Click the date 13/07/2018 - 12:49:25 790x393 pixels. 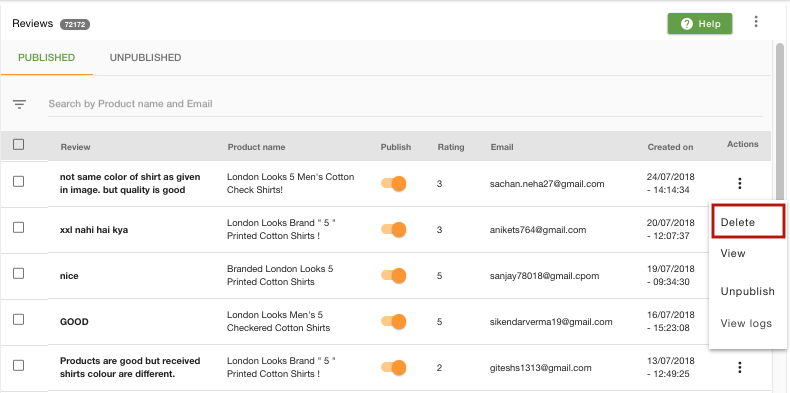[x=671, y=367]
